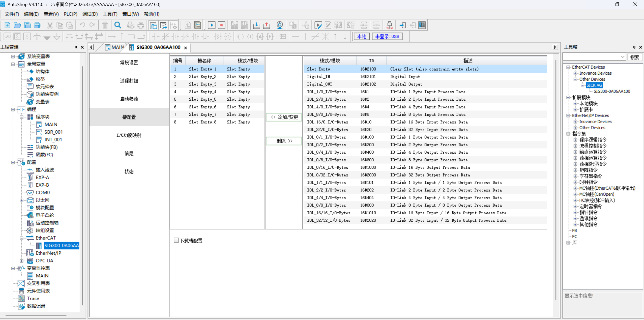The width and height of the screenshot is (644, 320).
Task: Click the 删除 button
Action: point(284,141)
